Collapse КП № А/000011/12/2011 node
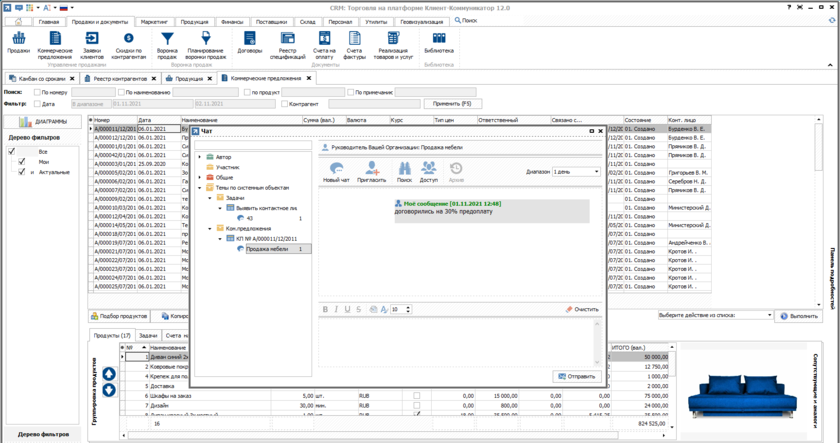Viewport: 840px width, 443px height. tap(220, 239)
